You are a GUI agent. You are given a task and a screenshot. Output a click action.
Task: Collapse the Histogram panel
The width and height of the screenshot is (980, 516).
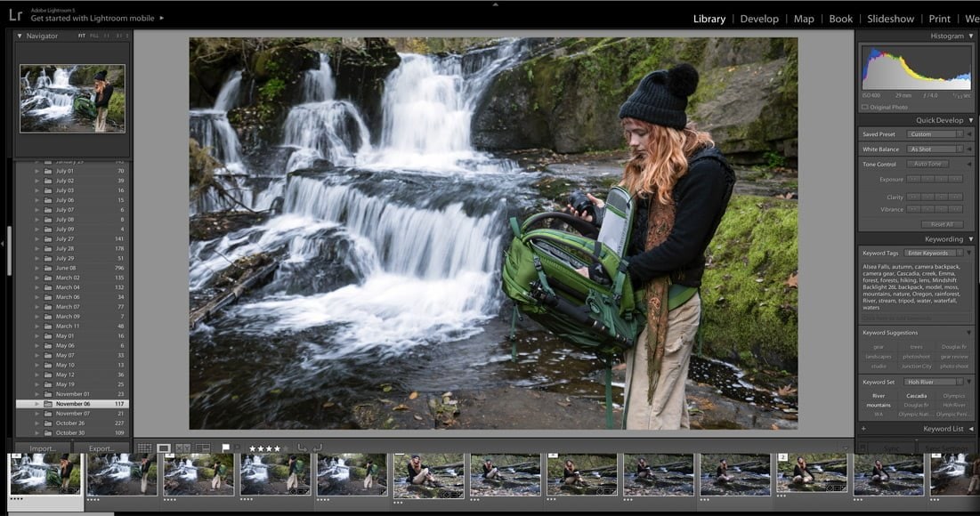pos(970,36)
